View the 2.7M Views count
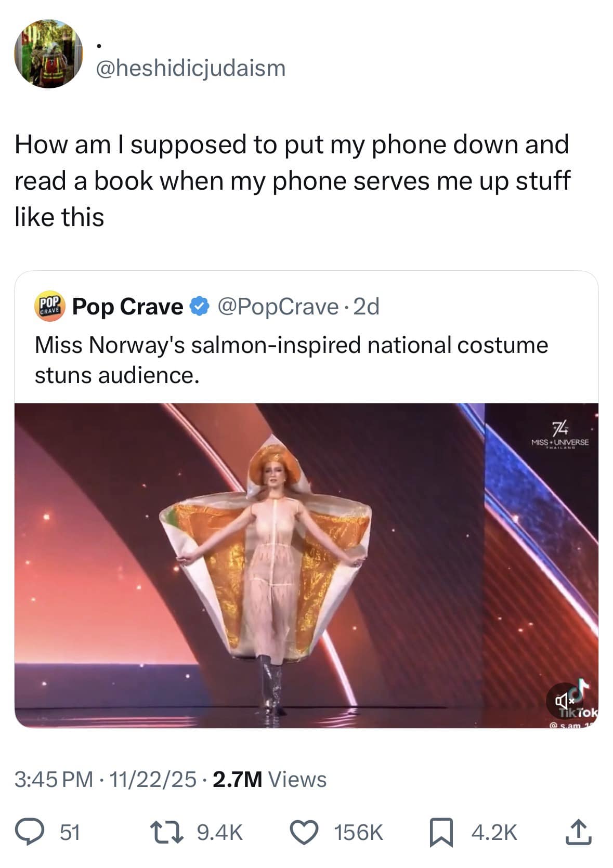Image resolution: width=613 pixels, height=868 pixels. (269, 779)
